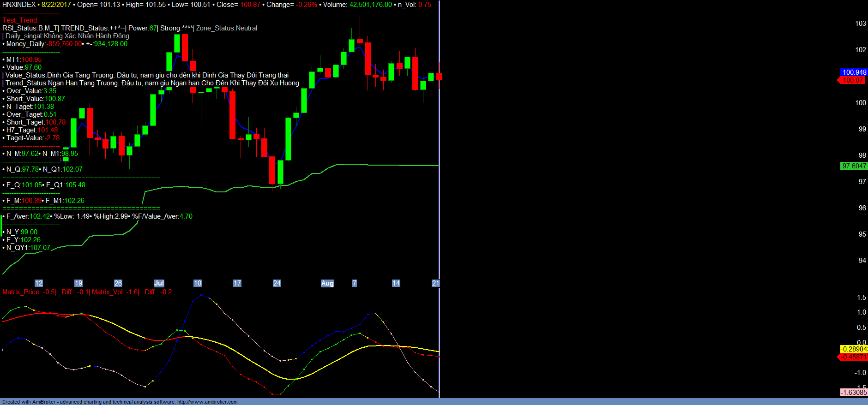The image size is (868, 405).
Task: Click the date label 21 at chart end
Action: tap(435, 283)
